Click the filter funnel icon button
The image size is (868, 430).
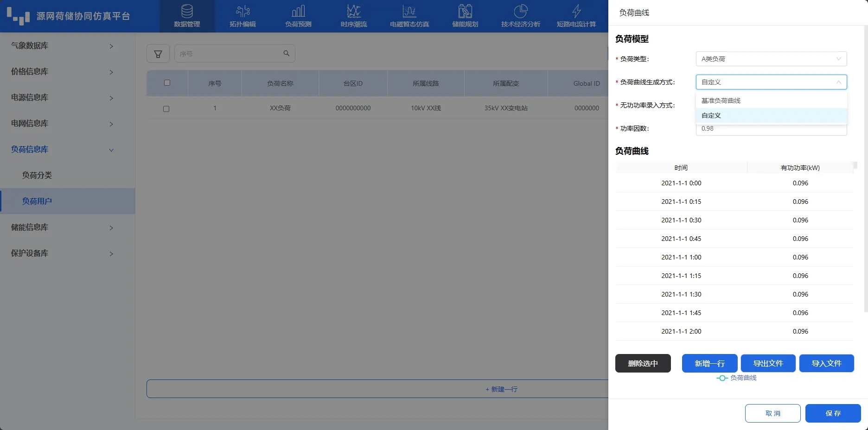(x=158, y=54)
